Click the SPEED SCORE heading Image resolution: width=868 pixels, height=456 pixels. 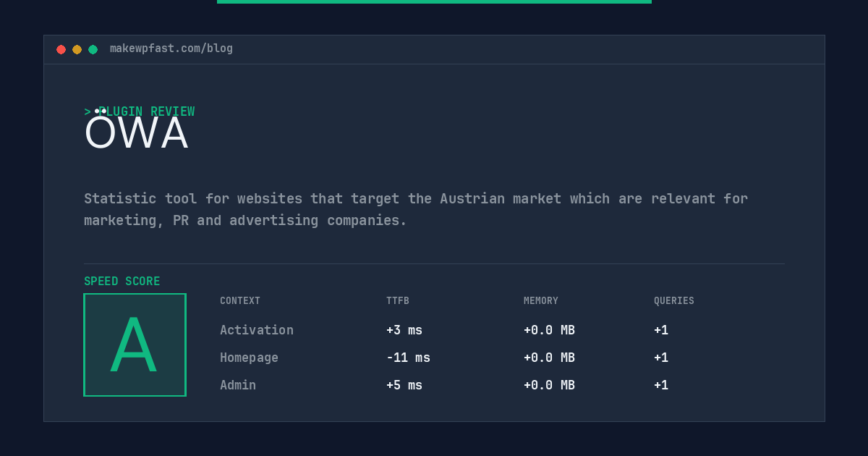tap(122, 282)
